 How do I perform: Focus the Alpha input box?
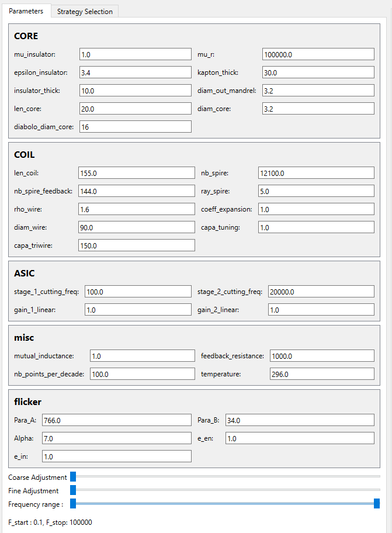[x=116, y=438]
